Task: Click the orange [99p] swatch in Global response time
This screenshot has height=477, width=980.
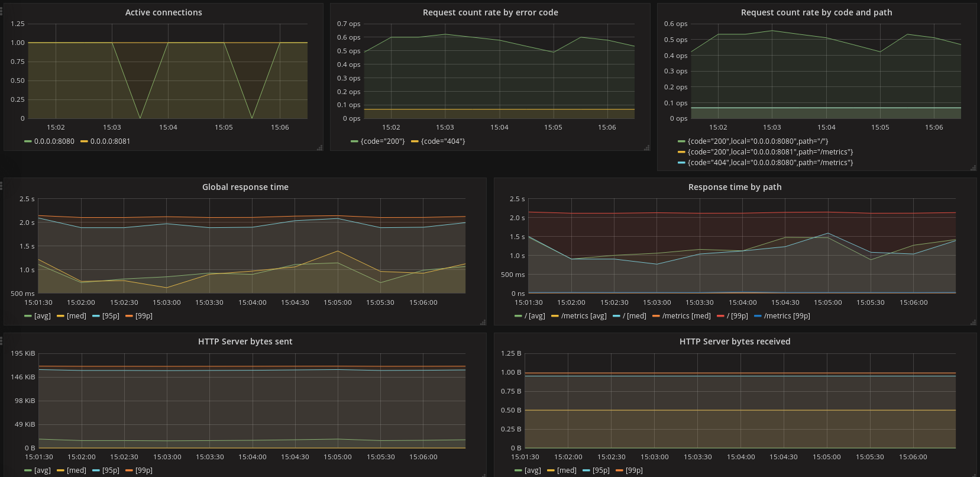Action: click(x=129, y=316)
